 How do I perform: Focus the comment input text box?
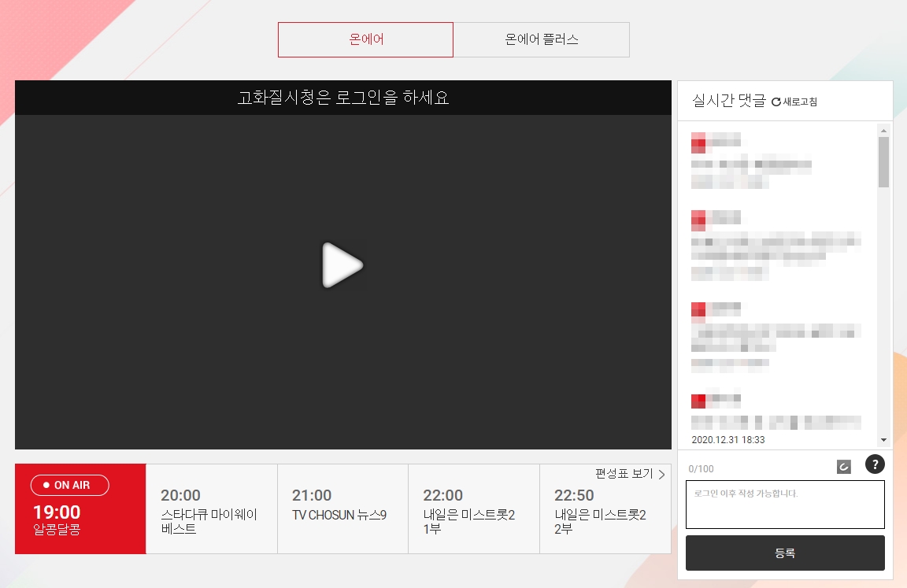[785, 504]
